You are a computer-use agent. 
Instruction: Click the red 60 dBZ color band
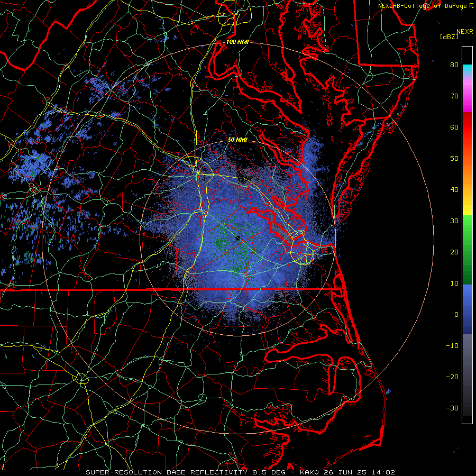point(467,127)
